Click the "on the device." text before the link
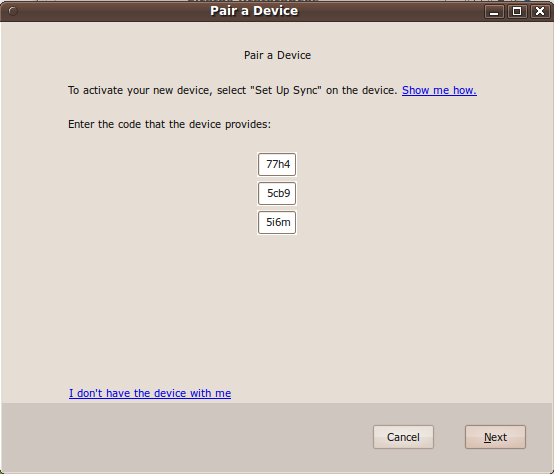 click(x=362, y=90)
